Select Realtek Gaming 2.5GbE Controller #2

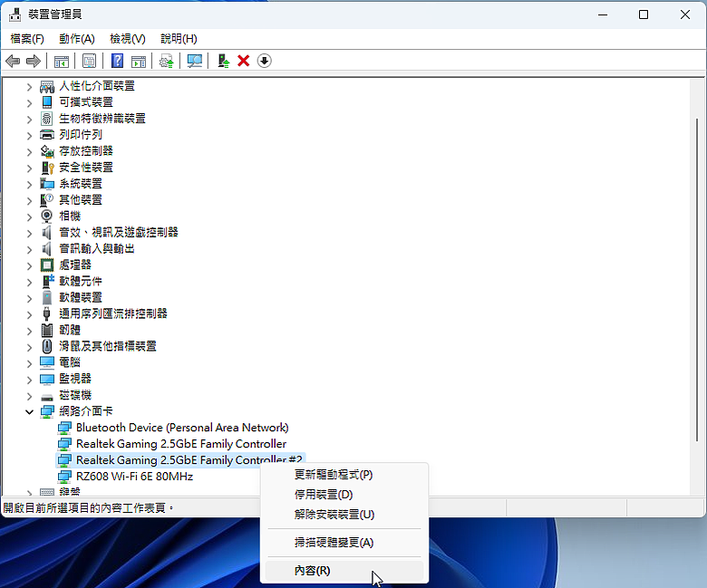coord(189,460)
